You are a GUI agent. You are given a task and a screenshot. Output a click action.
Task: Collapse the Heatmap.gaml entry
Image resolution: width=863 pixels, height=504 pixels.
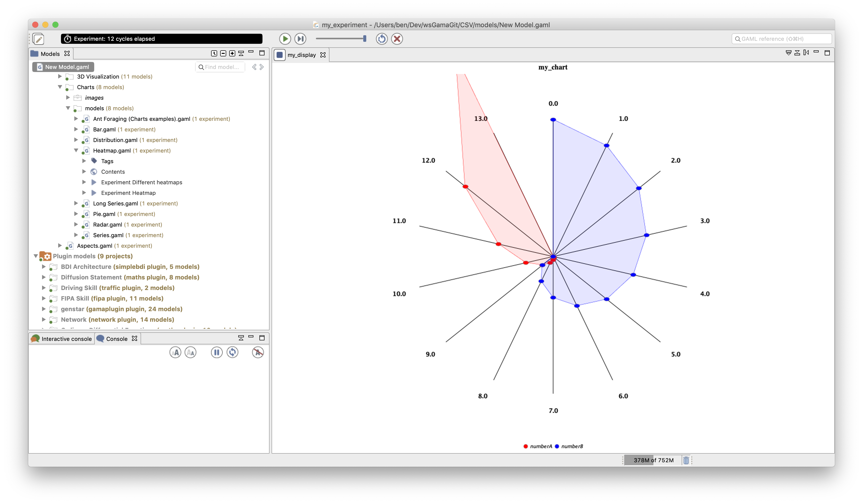click(76, 151)
